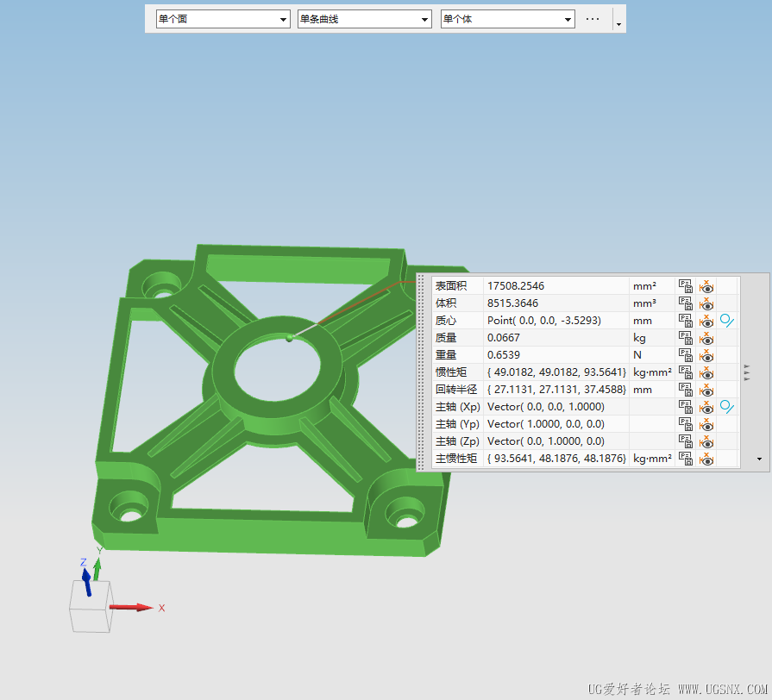This screenshot has height=700, width=772.
Task: Toggle the eye display icon for 主轴 (Yp)
Action: pos(706,423)
